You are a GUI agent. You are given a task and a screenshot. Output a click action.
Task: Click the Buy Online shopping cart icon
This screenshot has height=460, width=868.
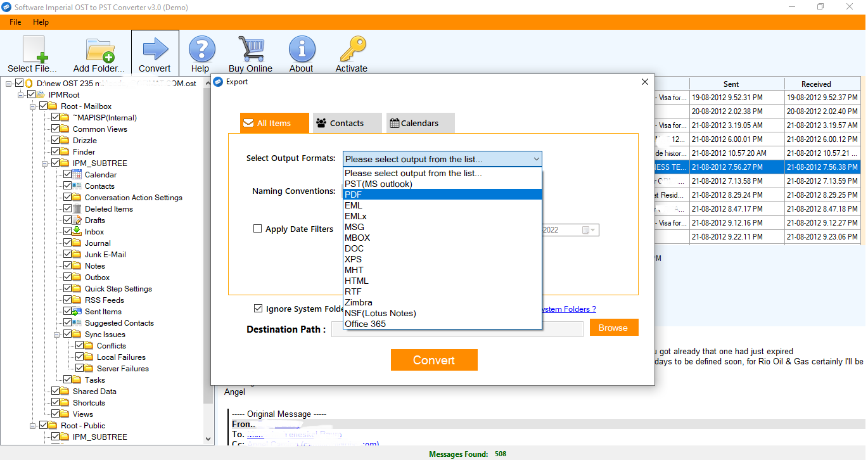[x=250, y=49]
